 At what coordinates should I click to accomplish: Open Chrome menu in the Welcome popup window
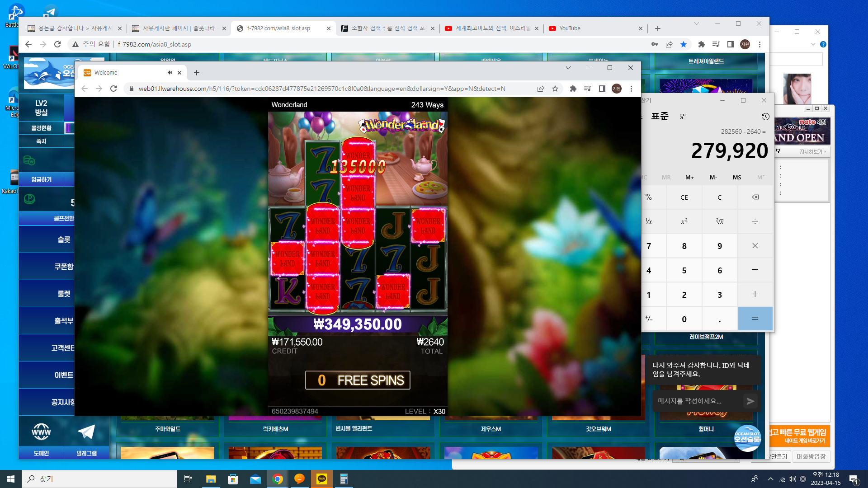coord(631,89)
